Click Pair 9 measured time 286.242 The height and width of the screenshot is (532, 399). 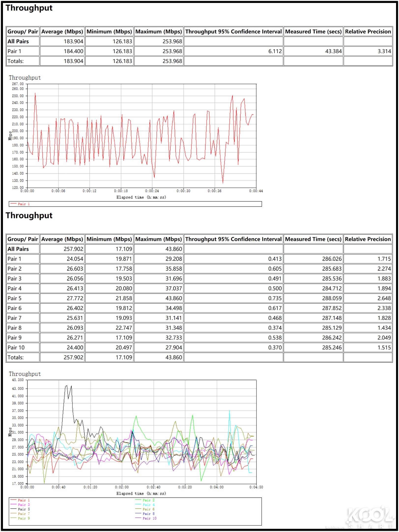click(332, 338)
